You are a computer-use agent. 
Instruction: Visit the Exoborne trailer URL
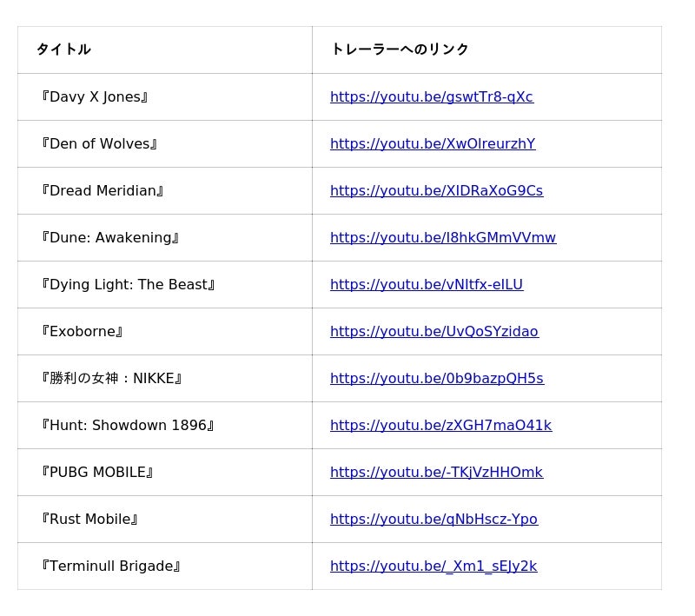point(434,332)
